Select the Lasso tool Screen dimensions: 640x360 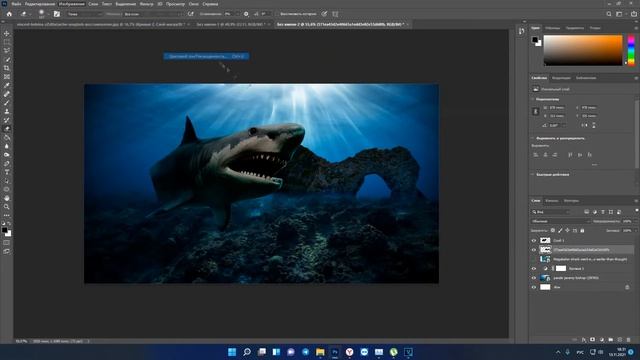click(7, 51)
